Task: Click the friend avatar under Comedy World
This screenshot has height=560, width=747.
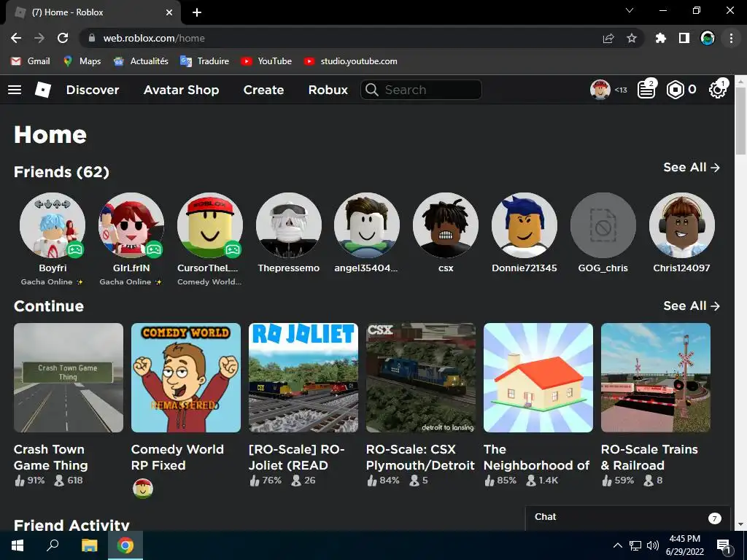Action: tap(142, 489)
